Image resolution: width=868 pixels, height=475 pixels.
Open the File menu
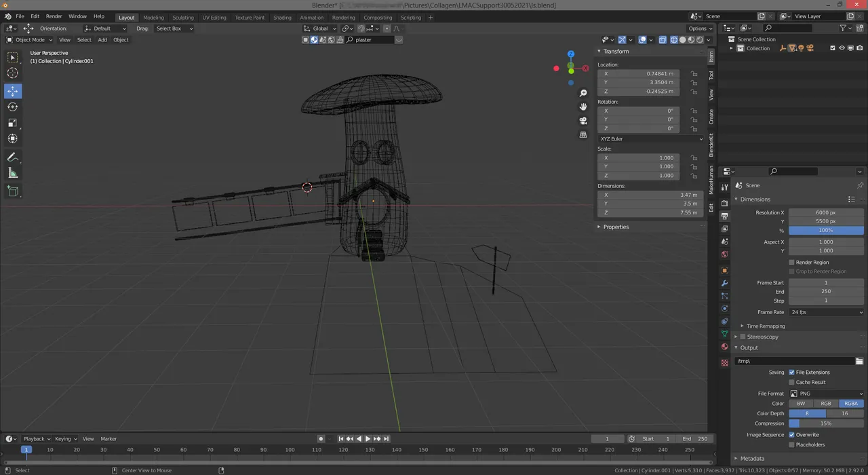(x=20, y=16)
